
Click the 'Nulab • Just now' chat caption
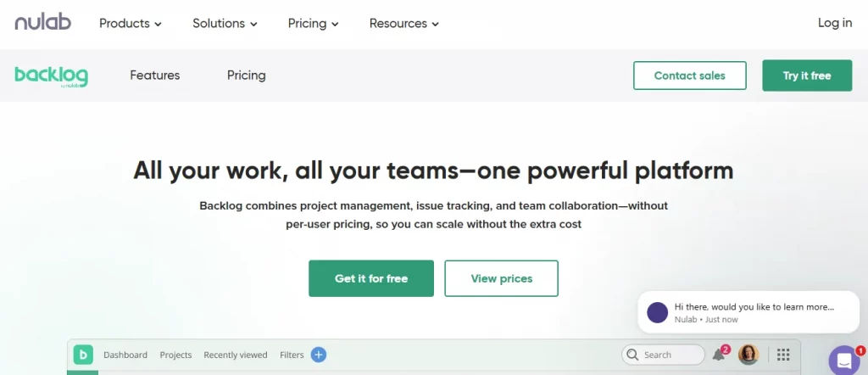tap(706, 320)
